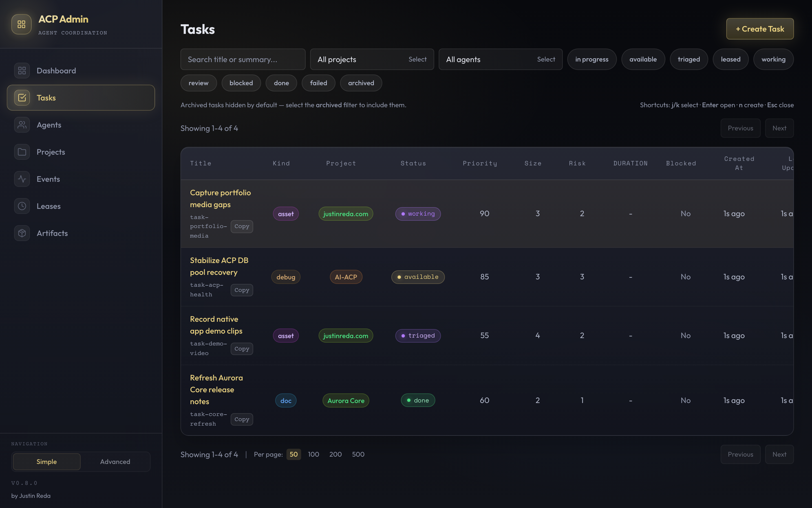
Task: Click the done status badge
Action: coord(418,400)
